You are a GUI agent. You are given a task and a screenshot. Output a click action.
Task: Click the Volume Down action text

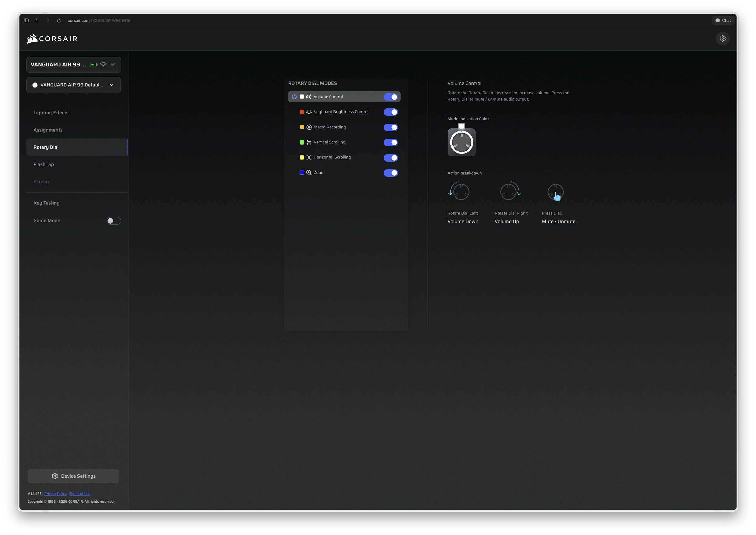[463, 221]
